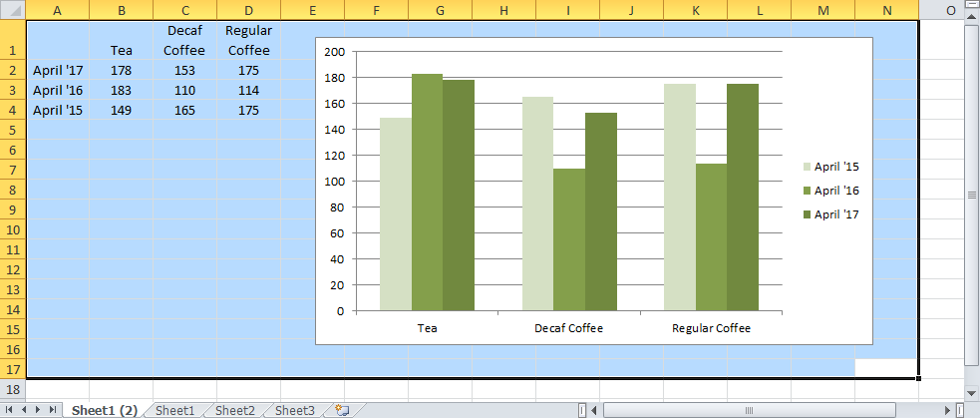Select cell containing 178
980x418 pixels.
click(122, 70)
